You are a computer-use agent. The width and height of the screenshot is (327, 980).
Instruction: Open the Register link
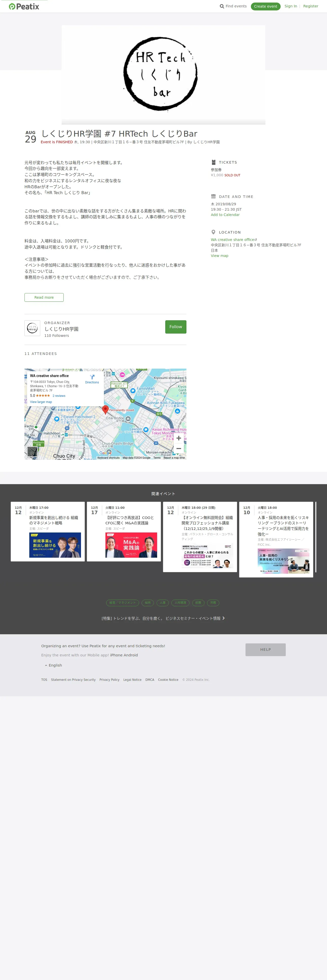[310, 6]
